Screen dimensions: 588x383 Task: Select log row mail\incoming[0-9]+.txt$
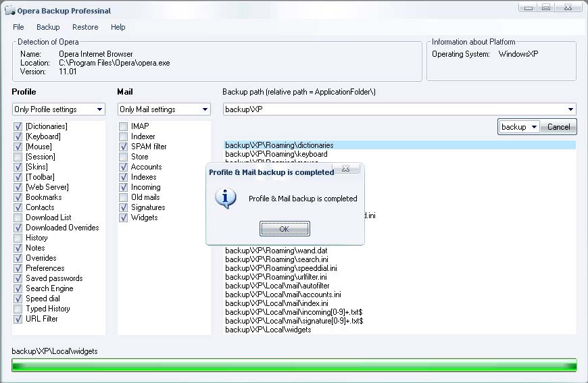(399, 312)
